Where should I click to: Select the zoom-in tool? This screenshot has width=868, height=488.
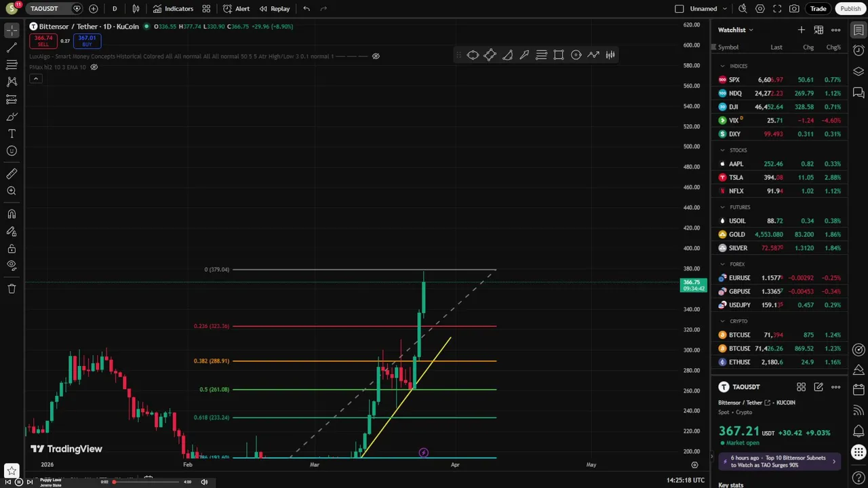[x=12, y=191]
